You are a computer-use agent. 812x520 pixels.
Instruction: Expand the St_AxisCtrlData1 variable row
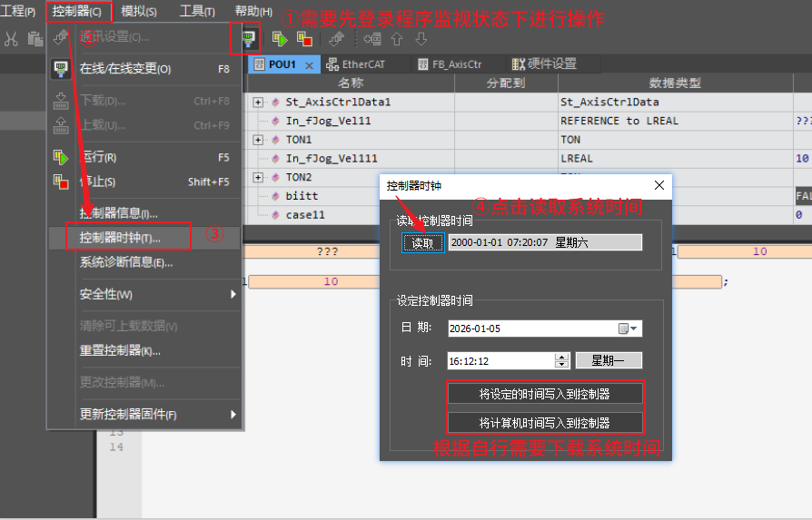click(x=258, y=103)
